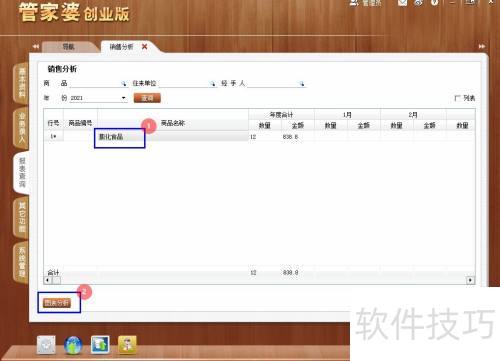500x361 pixels.
Task: Click the 金额 subheader under 1月
Action: [364, 125]
